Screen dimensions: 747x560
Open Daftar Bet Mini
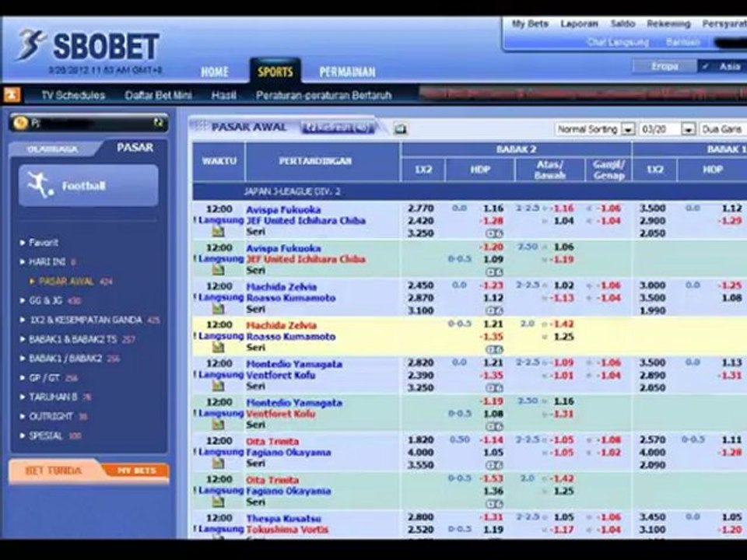[158, 95]
